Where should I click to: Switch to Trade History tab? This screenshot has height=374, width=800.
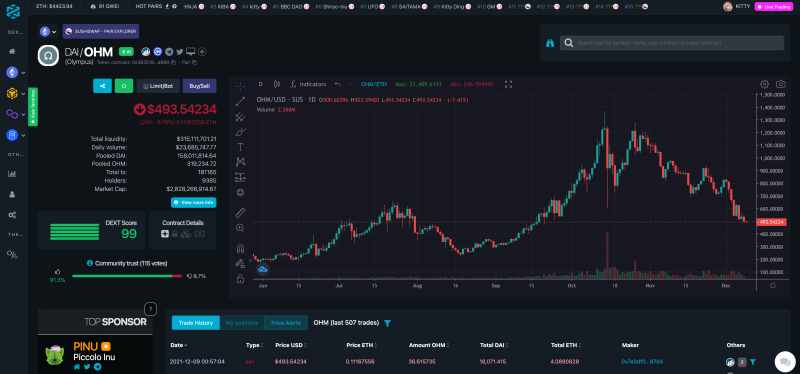pyautogui.click(x=196, y=323)
